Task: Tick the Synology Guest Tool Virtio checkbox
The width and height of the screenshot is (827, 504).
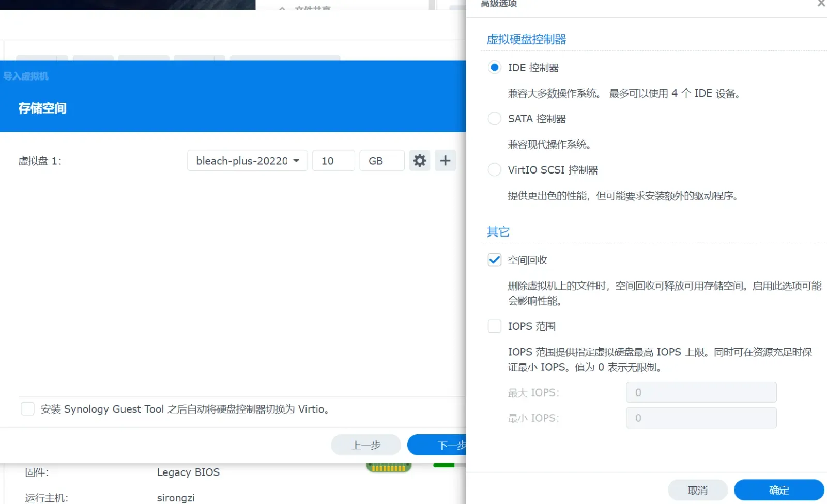Action: [x=27, y=409]
